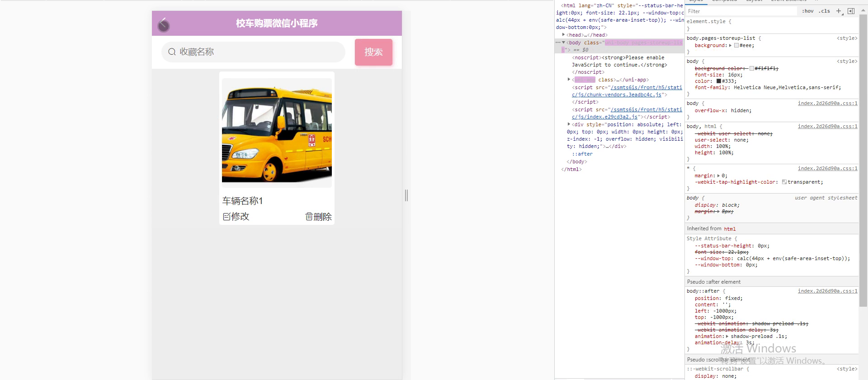This screenshot has height=380, width=868.
Task: Collapse the <body> node in the DOM tree
Action: 563,43
